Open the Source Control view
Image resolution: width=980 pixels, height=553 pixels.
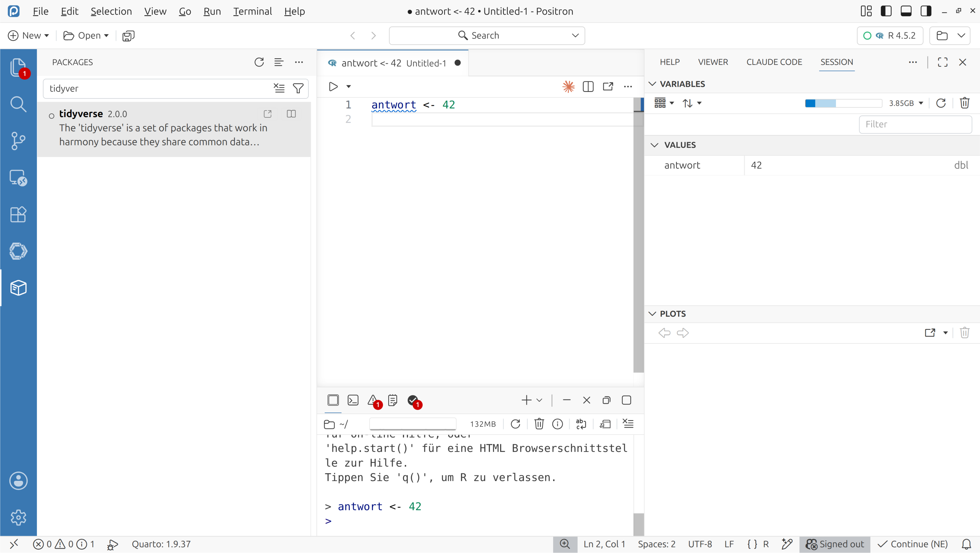(x=18, y=141)
